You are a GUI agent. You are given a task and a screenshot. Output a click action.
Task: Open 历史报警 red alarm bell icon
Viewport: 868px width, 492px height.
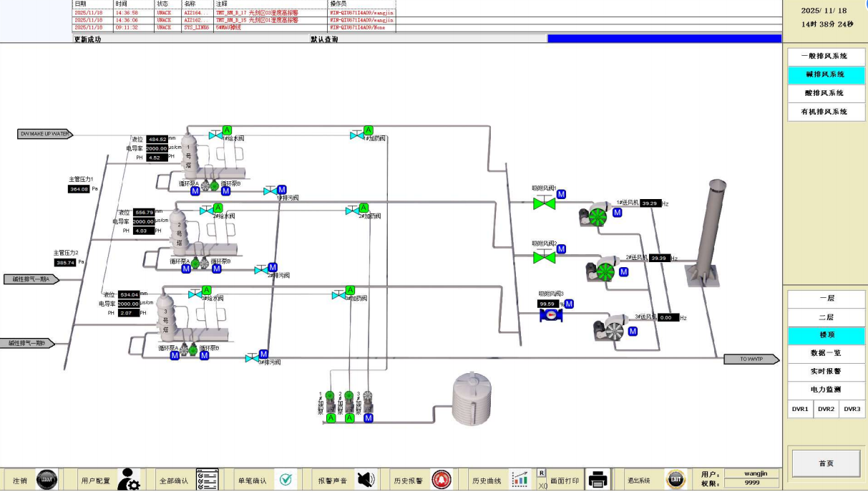coord(442,480)
